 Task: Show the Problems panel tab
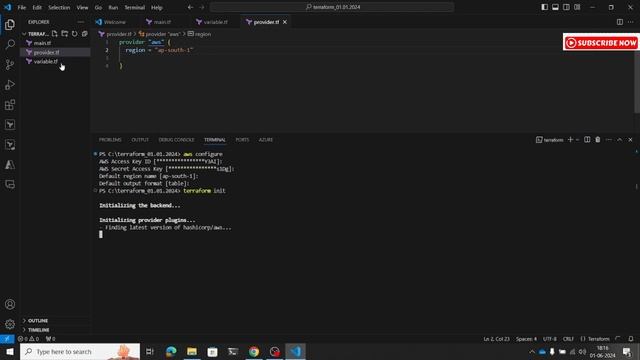pos(110,140)
